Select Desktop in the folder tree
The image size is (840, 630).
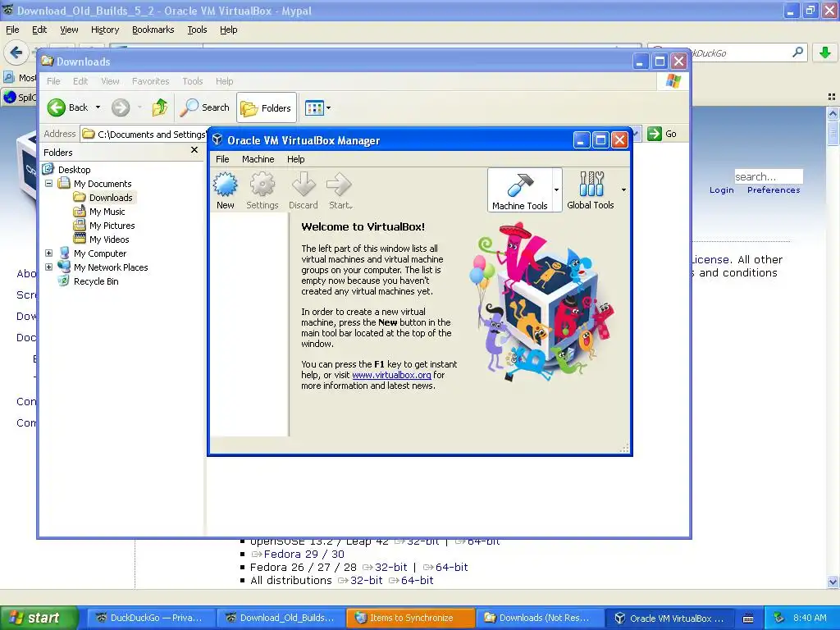(x=74, y=170)
